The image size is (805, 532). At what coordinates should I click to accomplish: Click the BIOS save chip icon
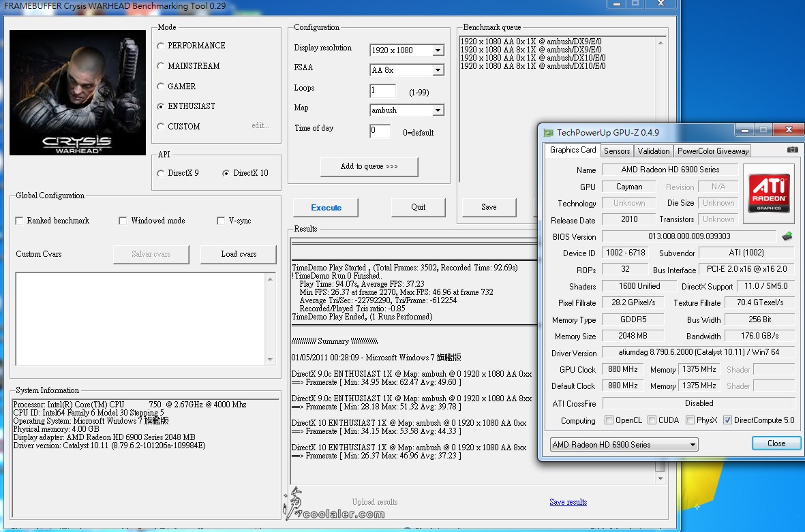point(787,236)
